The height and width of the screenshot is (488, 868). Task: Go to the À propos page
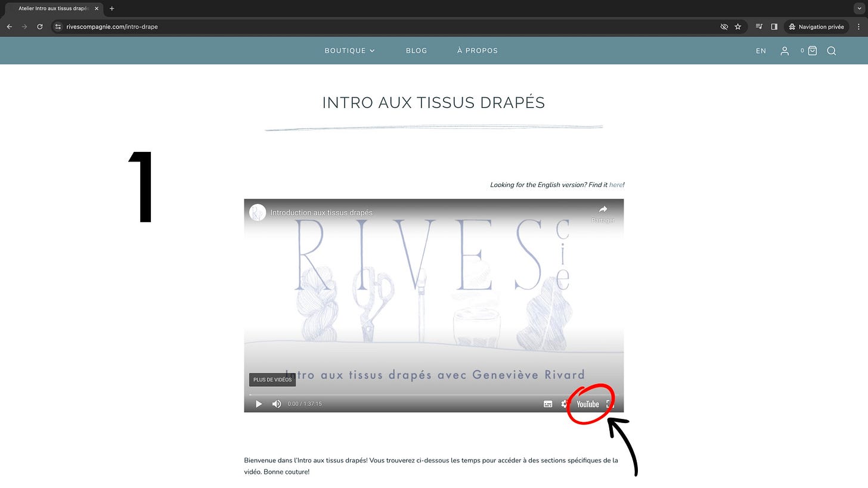478,51
